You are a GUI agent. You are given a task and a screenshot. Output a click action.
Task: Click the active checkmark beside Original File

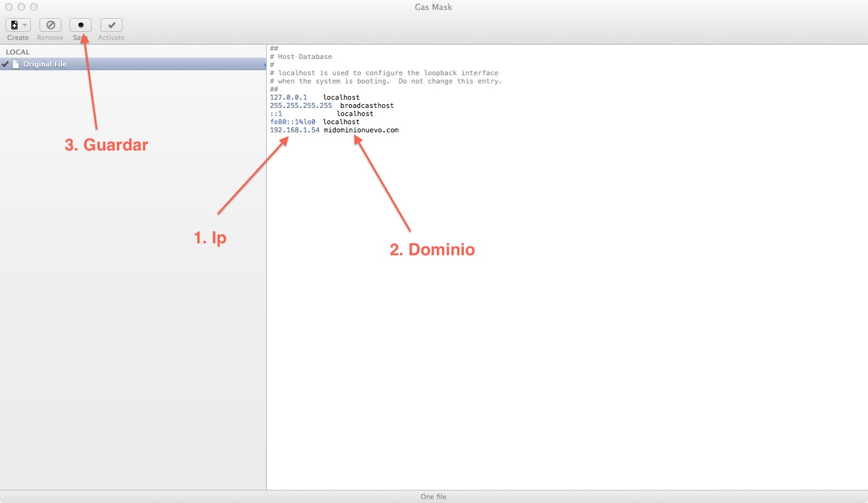5,64
